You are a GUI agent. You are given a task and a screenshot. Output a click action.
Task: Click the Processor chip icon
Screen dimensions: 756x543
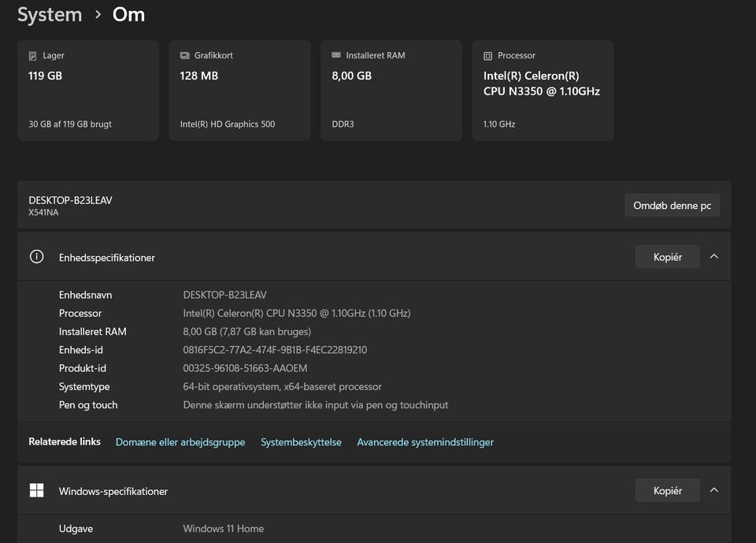tap(488, 56)
